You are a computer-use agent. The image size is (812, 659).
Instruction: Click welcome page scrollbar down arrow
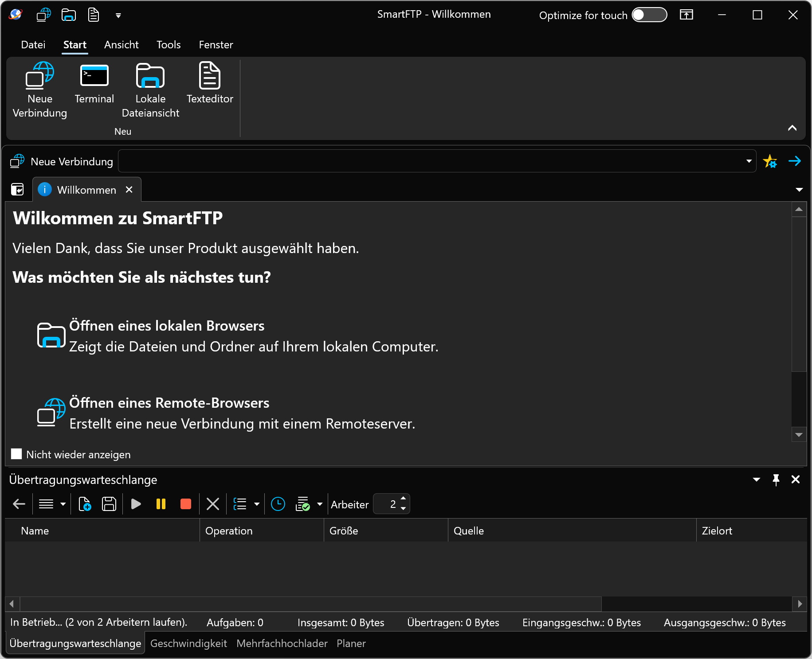[799, 435]
